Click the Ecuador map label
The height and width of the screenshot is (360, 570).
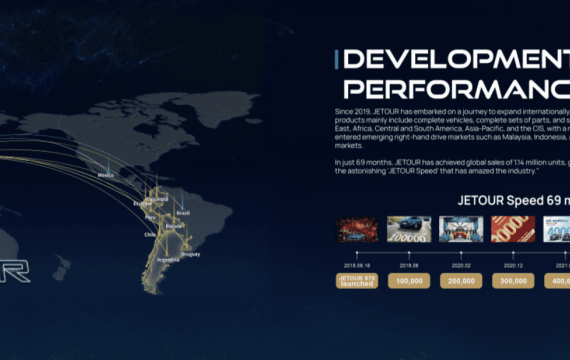142,204
